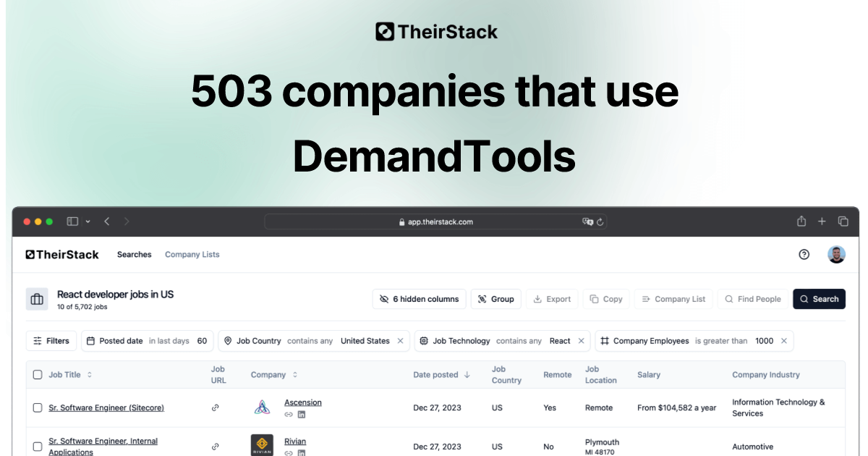
Task: Open the Sr. Software Engineer, Internal Applications link
Action: coord(103,447)
